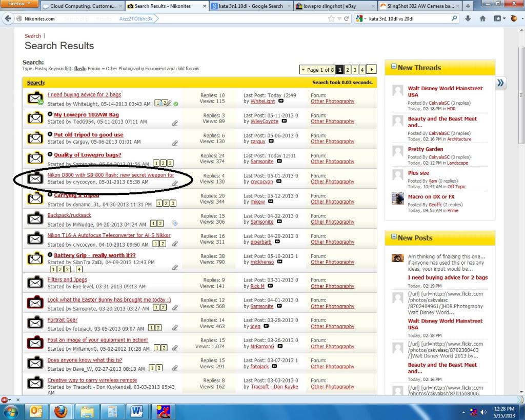Open the 'Page 1 of 8' dropdown
Viewport: 525px width, 420px height.
coord(318,70)
